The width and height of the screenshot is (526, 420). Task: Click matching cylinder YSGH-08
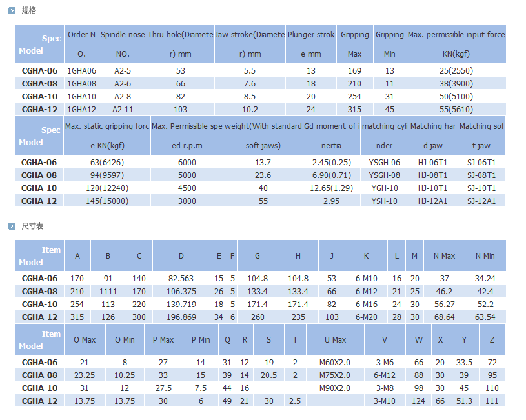click(x=385, y=175)
